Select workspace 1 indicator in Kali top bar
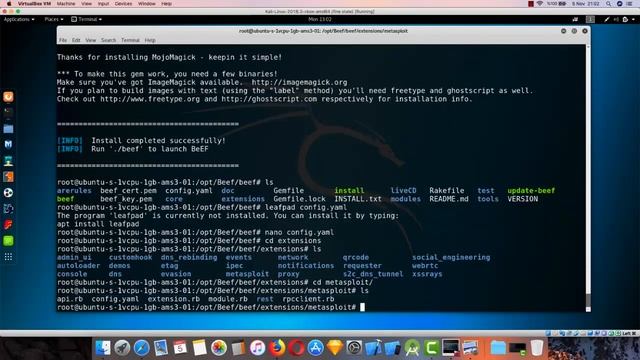The width and height of the screenshot is (640, 360). pyautogui.click(x=590, y=19)
